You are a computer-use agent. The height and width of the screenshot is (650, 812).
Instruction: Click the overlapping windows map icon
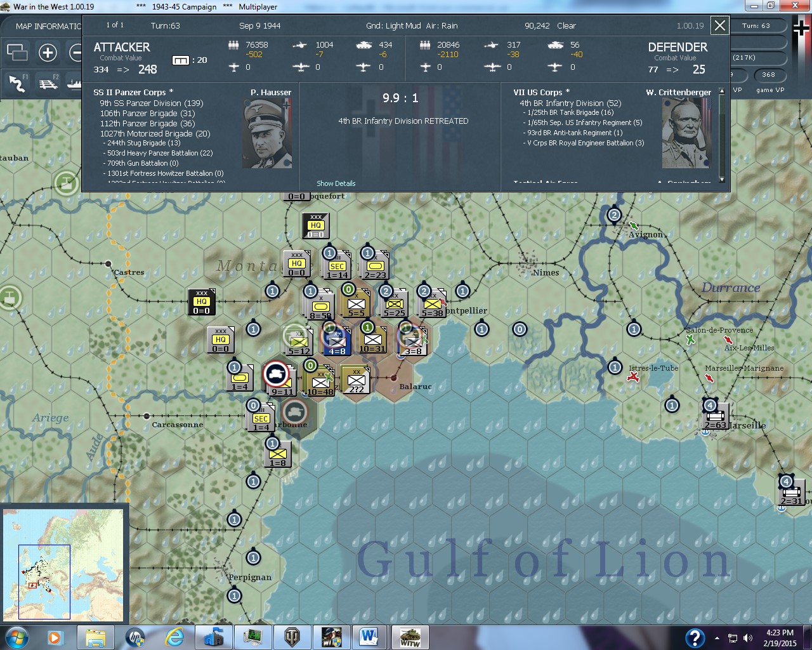point(17,52)
